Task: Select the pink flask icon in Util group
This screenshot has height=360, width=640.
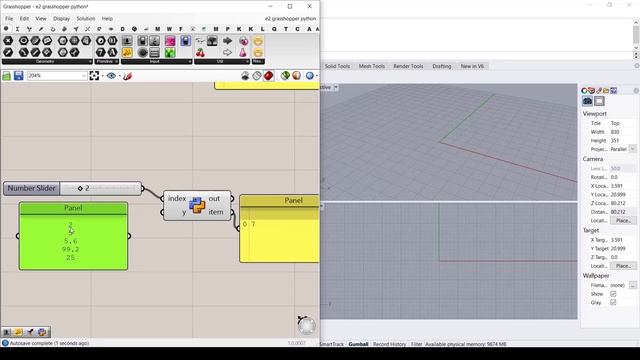Action: click(243, 52)
